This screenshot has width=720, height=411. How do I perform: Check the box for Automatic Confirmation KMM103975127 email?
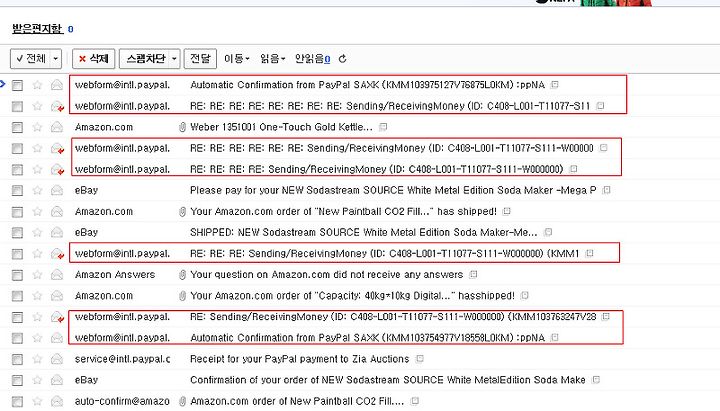(17, 85)
